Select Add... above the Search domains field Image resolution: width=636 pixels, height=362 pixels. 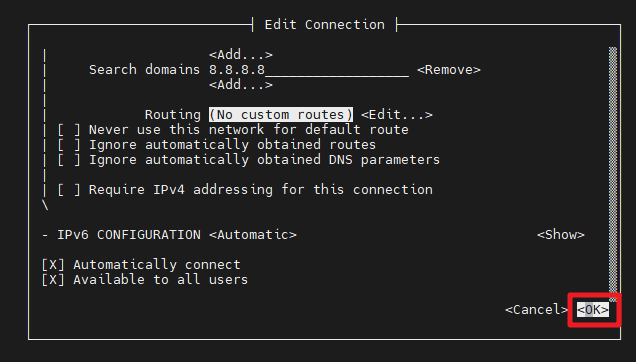241,55
